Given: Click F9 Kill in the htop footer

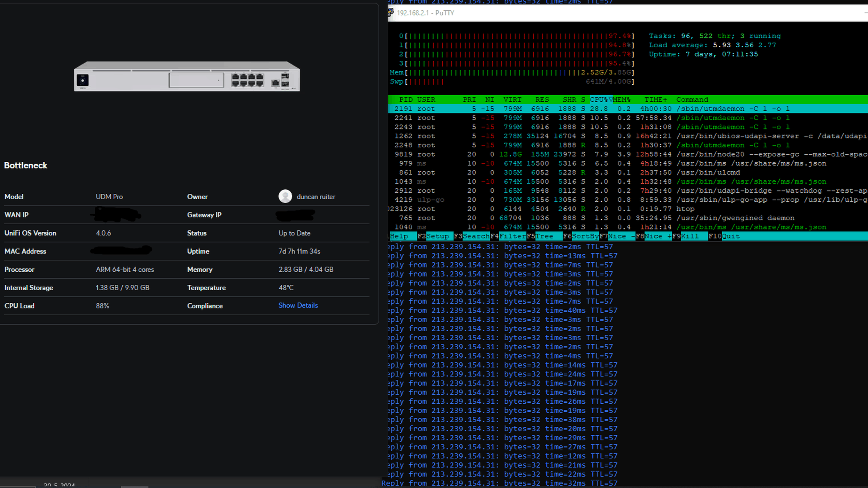Looking at the screenshot, I should point(690,236).
